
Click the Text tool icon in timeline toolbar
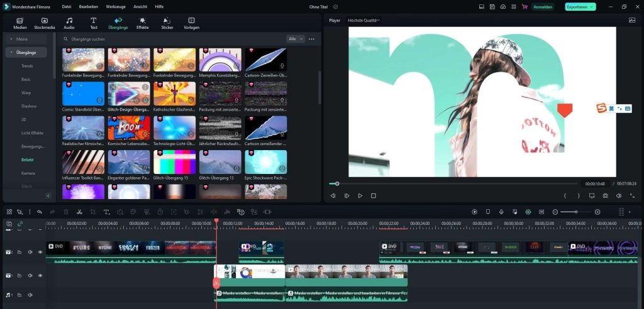click(x=106, y=212)
